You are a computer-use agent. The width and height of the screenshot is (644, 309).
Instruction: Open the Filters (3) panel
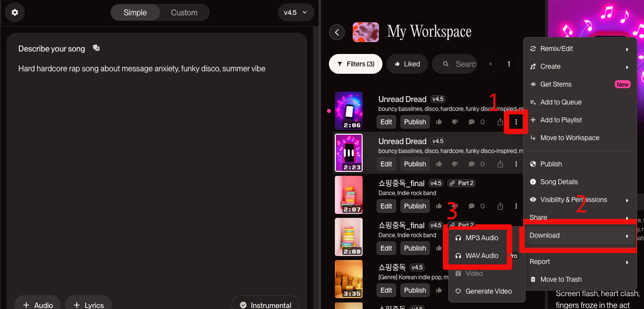click(x=356, y=64)
